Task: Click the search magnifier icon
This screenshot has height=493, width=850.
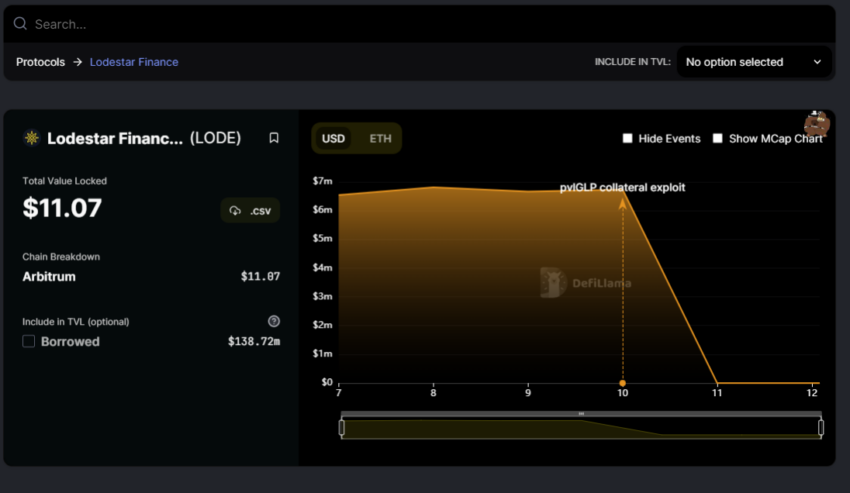Action: (x=20, y=23)
